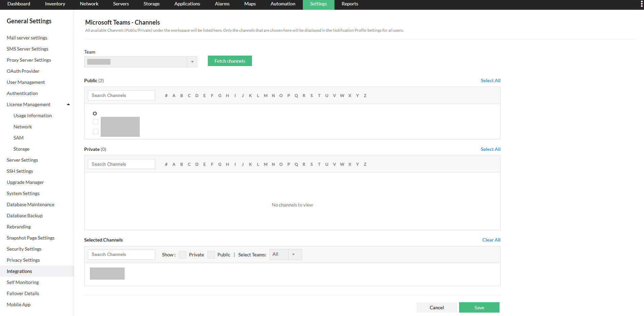Select the Settings tab
The width and height of the screenshot is (644, 316).
coord(319,4)
